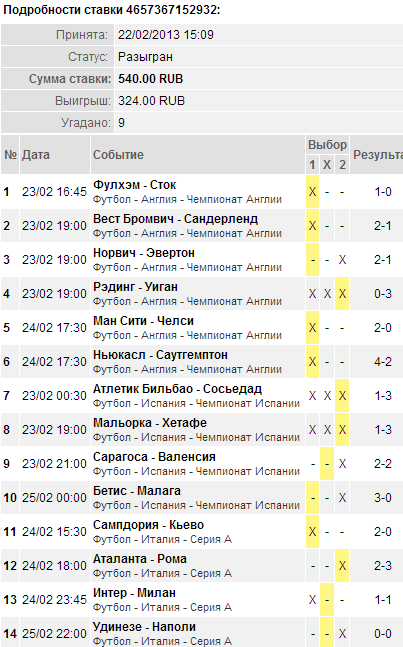Screen dimensions: 403x647
Task: Select the Вест Бромвич - Сандерленд event
Action: tap(175, 219)
